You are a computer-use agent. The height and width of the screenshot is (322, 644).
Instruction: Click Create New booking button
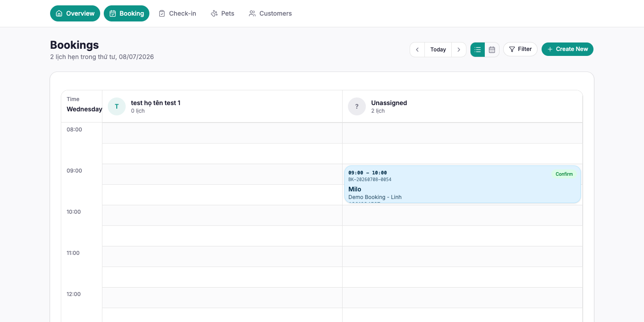tap(568, 49)
